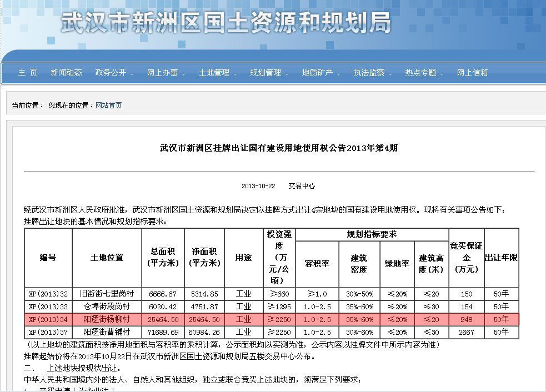The width and height of the screenshot is (546, 392).
Task: Click the 网站首页 breadcrumb link
Action: 108,105
